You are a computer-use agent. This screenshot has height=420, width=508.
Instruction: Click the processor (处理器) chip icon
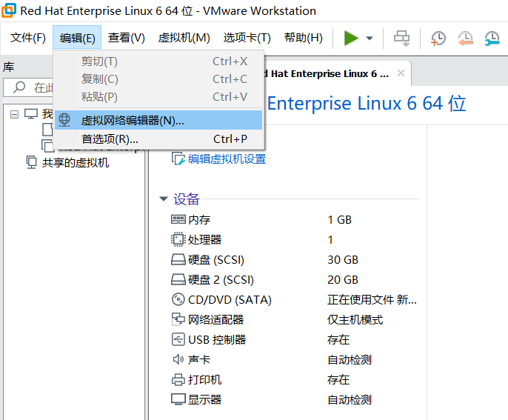pyautogui.click(x=178, y=239)
